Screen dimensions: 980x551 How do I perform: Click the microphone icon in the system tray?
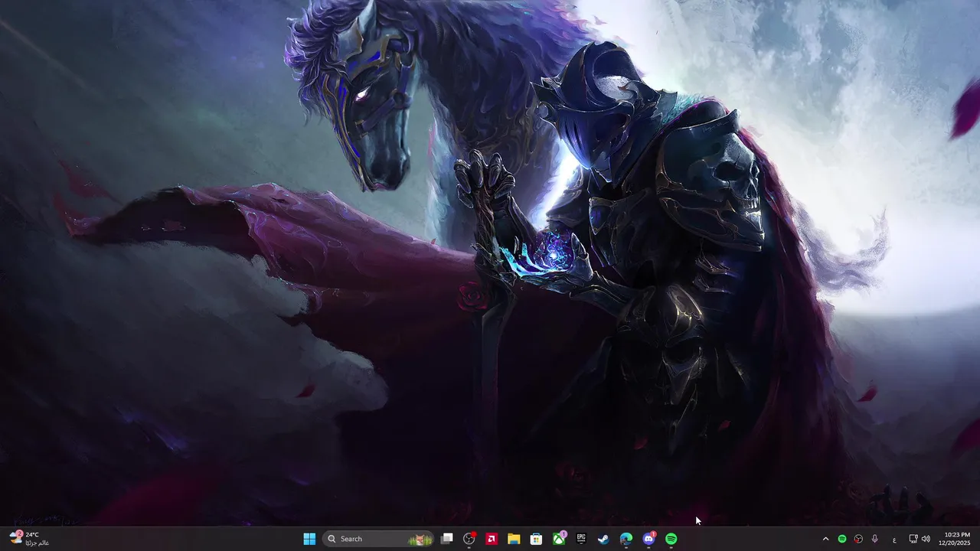tap(875, 539)
